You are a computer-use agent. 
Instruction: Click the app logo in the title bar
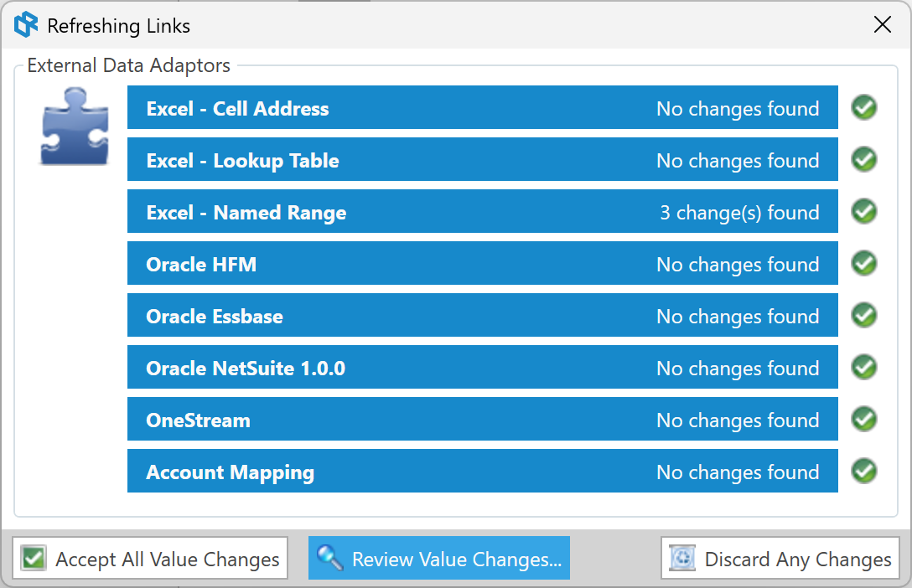click(26, 25)
